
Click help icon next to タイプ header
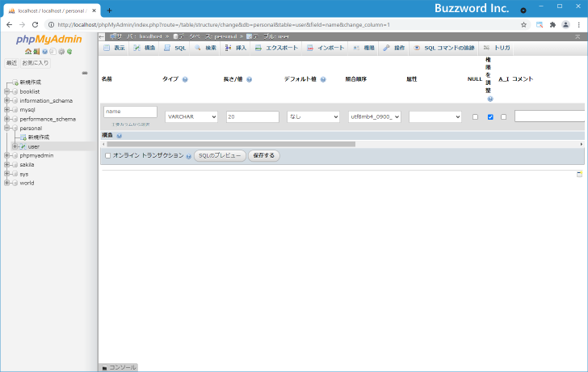[x=185, y=79]
